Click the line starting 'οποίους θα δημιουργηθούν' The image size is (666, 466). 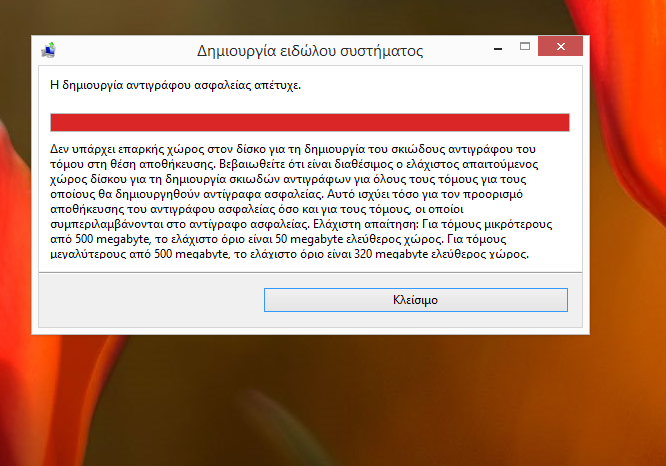(286, 194)
